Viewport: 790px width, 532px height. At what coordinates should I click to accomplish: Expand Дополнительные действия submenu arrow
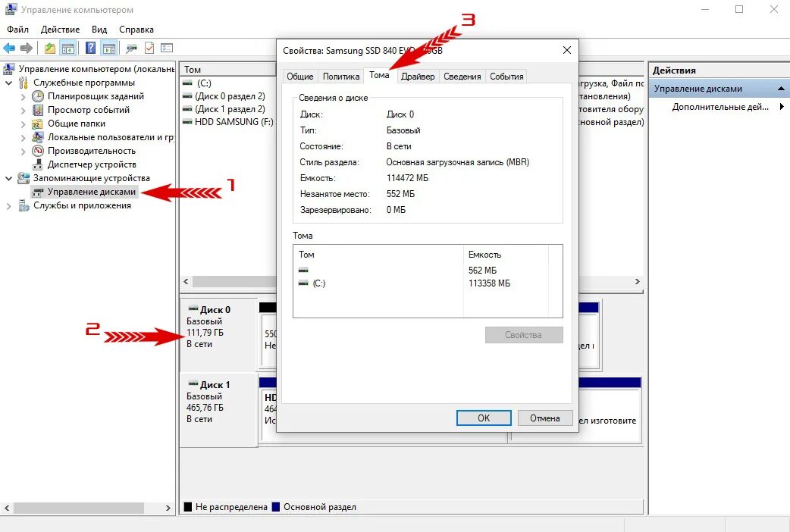tap(782, 106)
